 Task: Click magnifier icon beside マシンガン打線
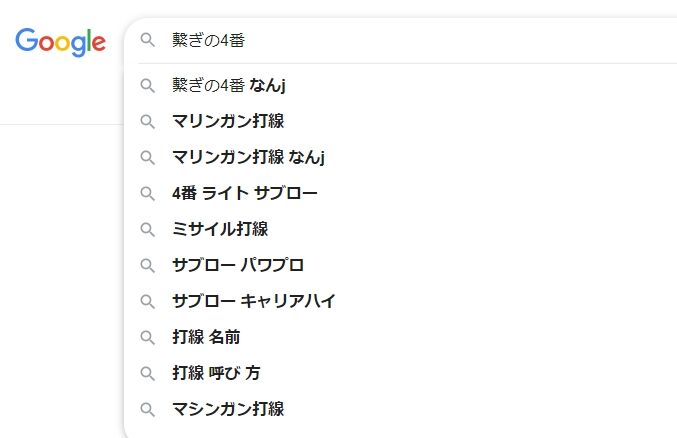[147, 409]
